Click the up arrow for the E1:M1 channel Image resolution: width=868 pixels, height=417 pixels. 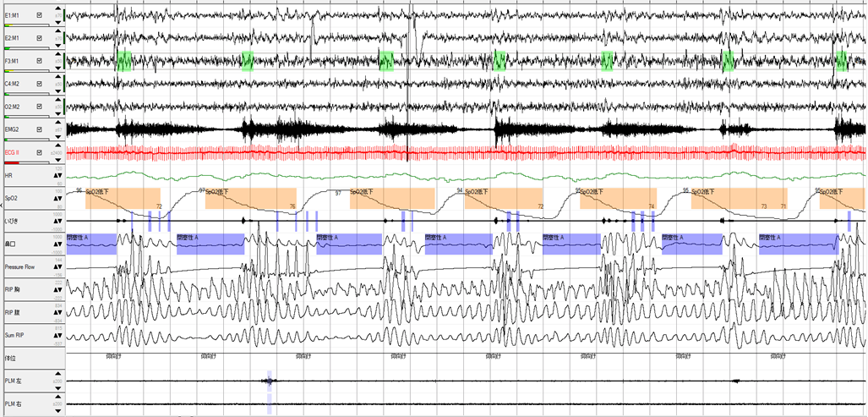[58, 7]
